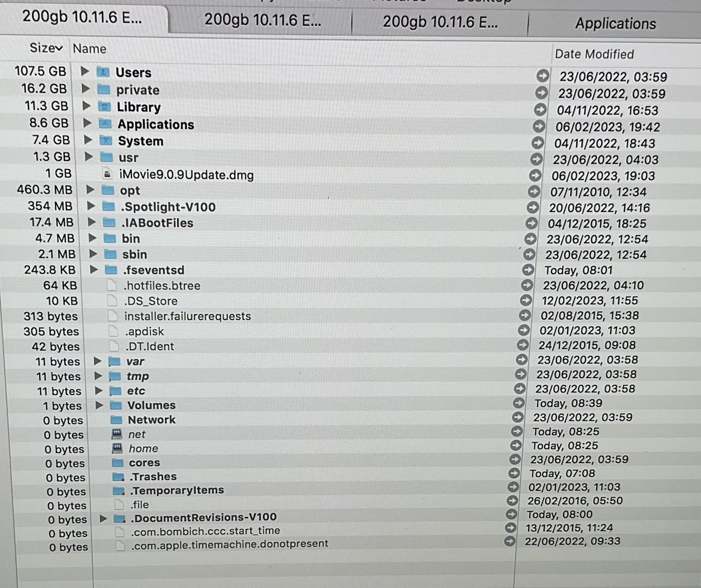
Task: Click the date Today, 08:39
Action: 568,403
